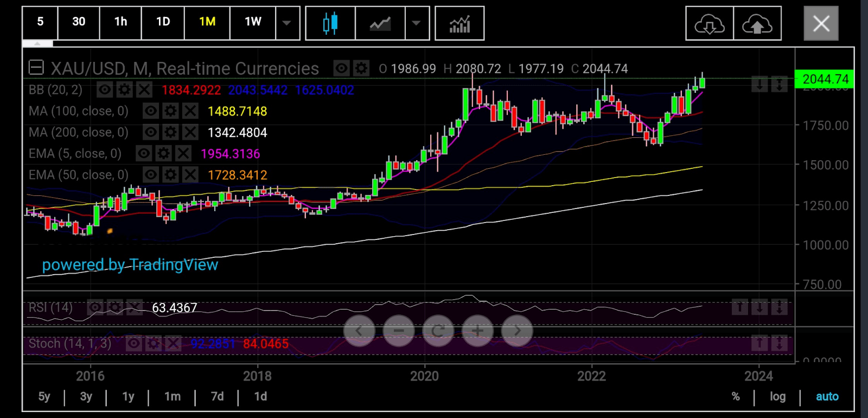Open the indicators menu icon
The image size is (868, 418).
coord(459,23)
